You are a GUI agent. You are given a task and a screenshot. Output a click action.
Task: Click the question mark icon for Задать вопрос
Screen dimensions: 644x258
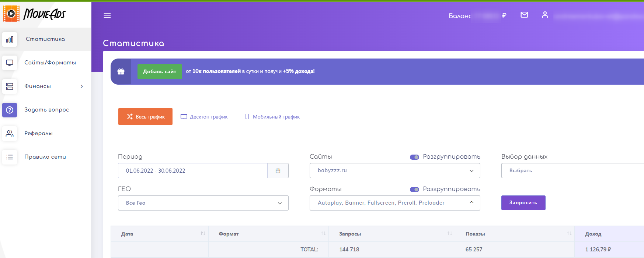coord(10,110)
